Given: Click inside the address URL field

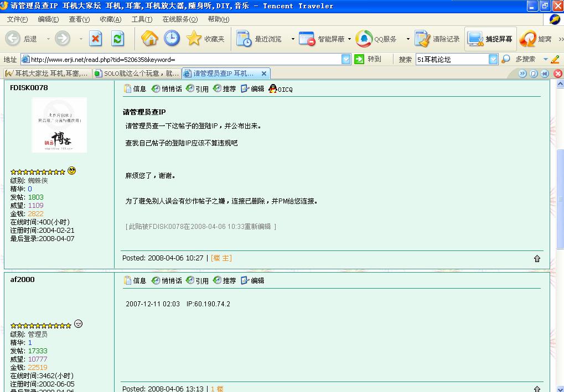Looking at the screenshot, I should [x=185, y=59].
